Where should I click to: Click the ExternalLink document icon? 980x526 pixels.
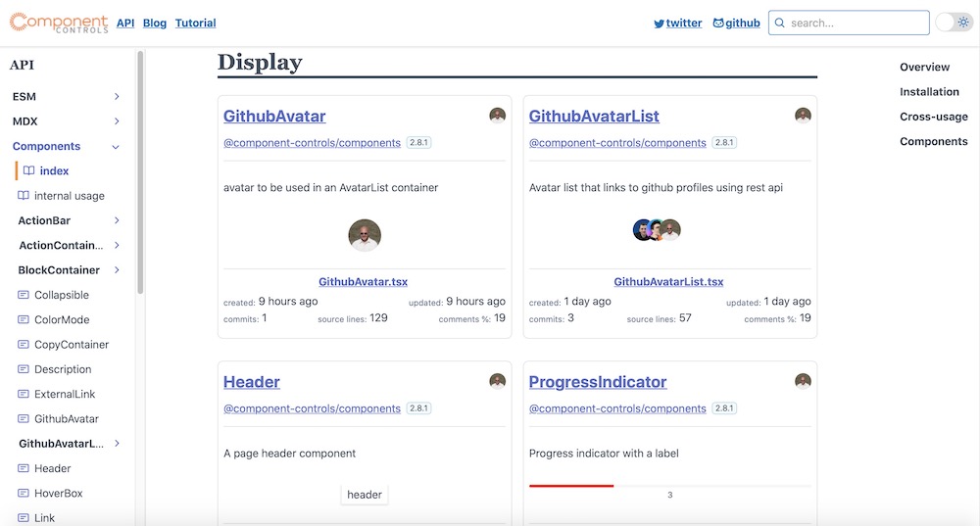(24, 394)
